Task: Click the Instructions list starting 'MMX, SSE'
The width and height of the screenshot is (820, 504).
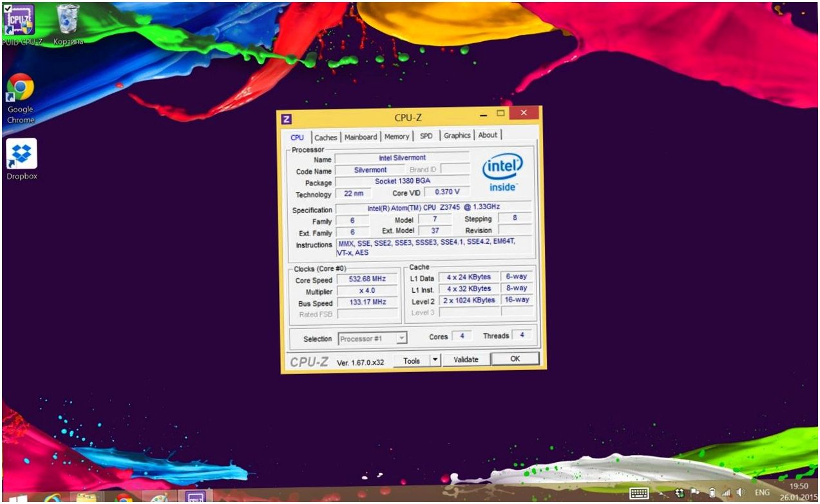Action: click(434, 247)
